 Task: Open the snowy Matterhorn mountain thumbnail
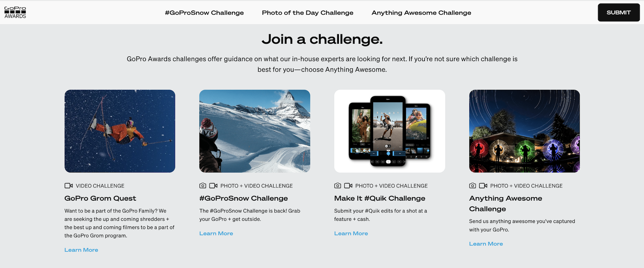click(255, 131)
